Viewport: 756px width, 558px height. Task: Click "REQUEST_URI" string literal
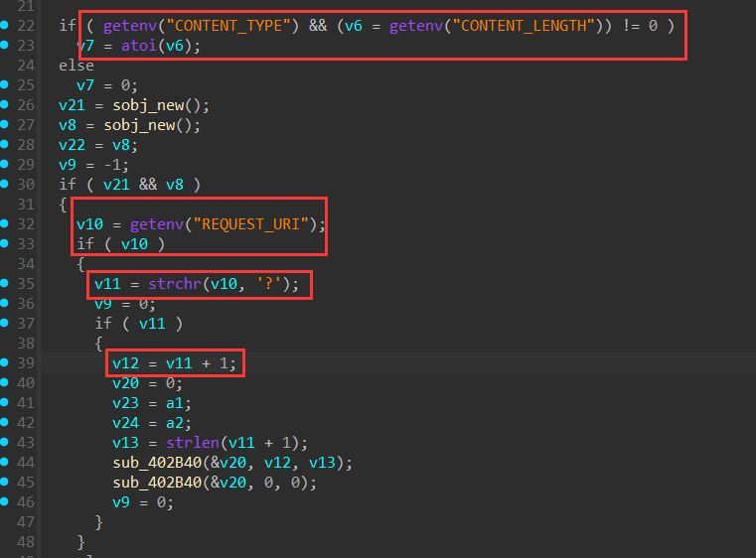(x=250, y=224)
